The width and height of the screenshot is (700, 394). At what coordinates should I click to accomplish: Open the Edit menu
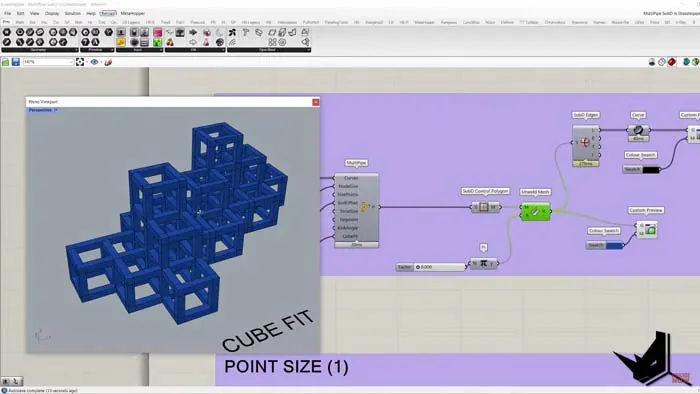click(x=21, y=13)
